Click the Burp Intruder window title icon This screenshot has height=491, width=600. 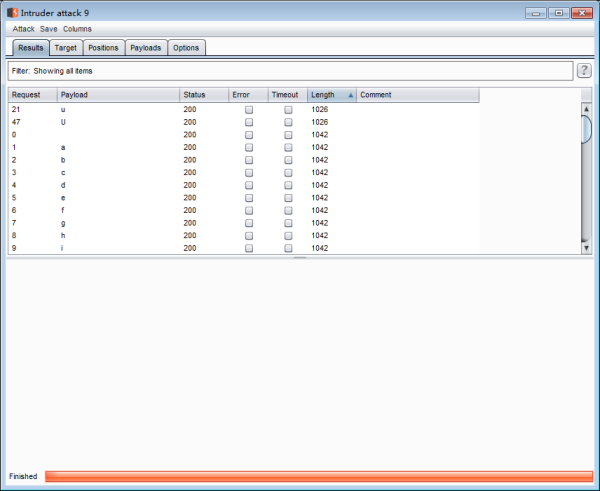[x=12, y=12]
